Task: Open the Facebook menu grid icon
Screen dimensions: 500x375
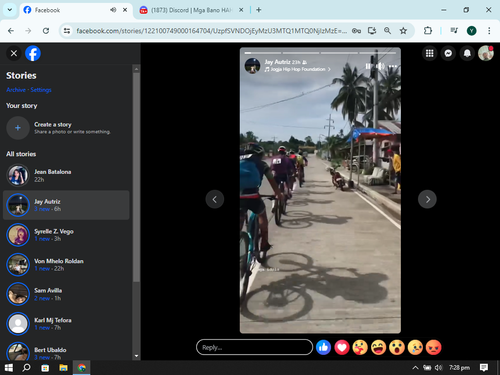Action: [x=429, y=53]
